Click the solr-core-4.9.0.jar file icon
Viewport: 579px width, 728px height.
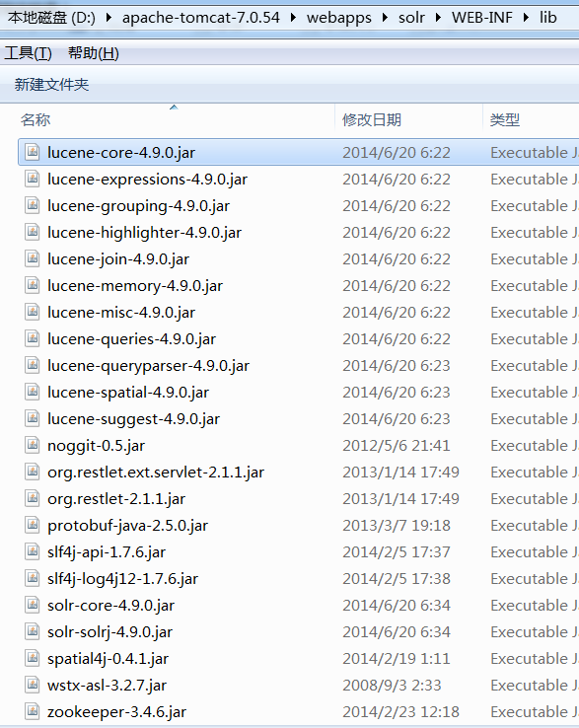point(32,605)
